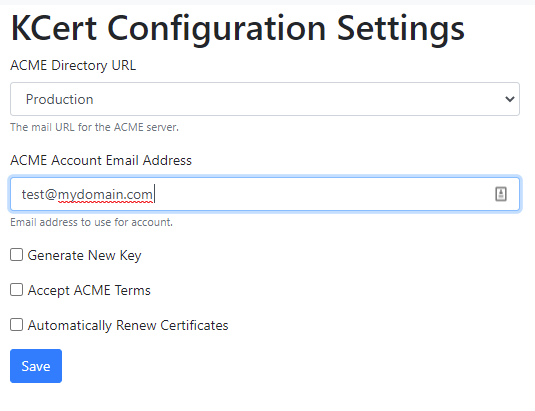Select the Production value text in dropdown
The width and height of the screenshot is (535, 411).
coord(59,99)
